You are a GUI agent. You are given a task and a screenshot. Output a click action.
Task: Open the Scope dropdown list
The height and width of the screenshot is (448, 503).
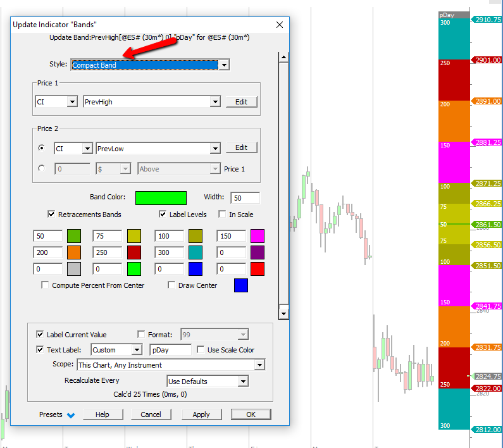tap(259, 365)
